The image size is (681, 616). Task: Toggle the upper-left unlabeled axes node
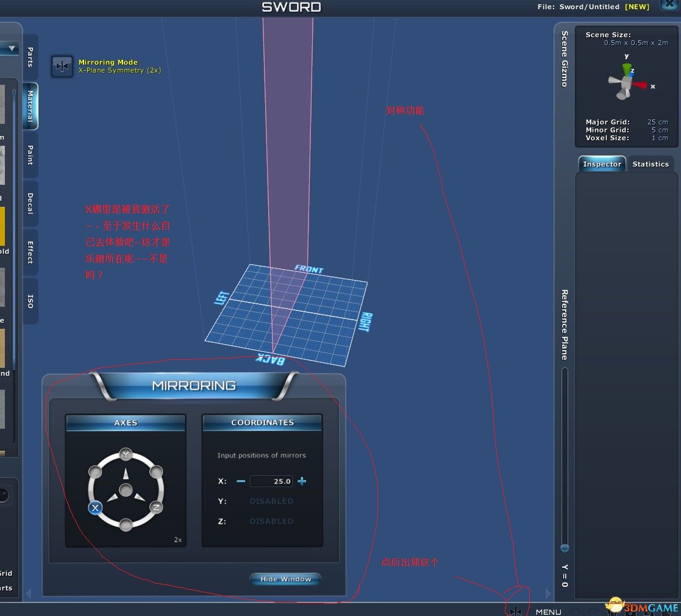(x=95, y=472)
